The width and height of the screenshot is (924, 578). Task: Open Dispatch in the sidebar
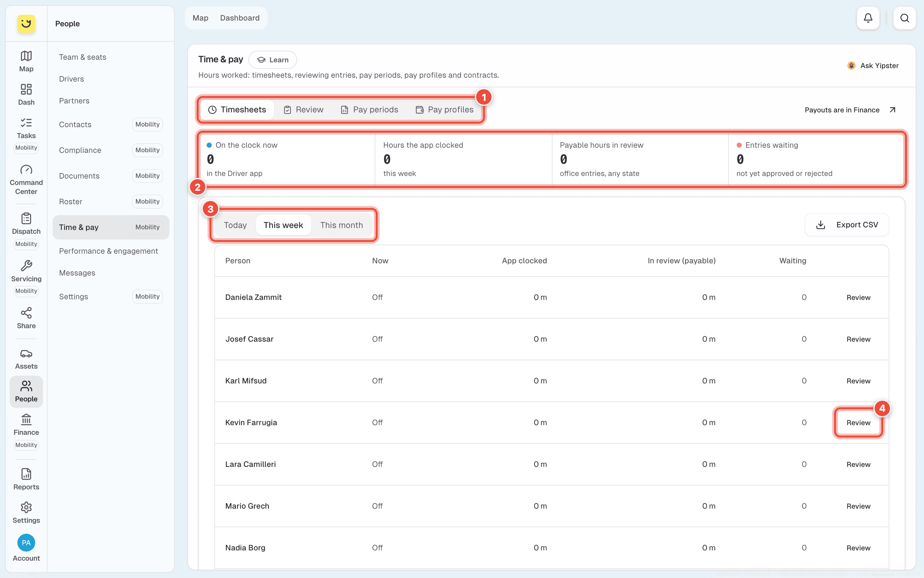pos(26,230)
